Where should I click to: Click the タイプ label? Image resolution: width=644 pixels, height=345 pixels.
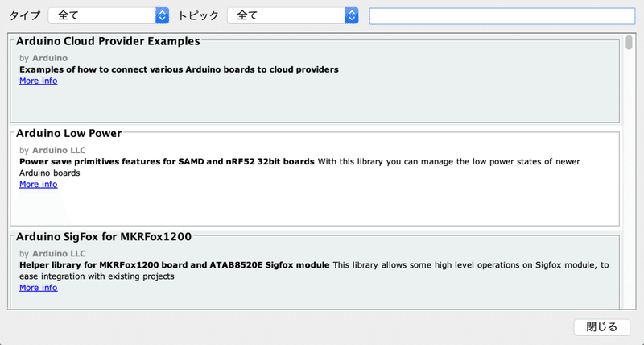[x=25, y=15]
